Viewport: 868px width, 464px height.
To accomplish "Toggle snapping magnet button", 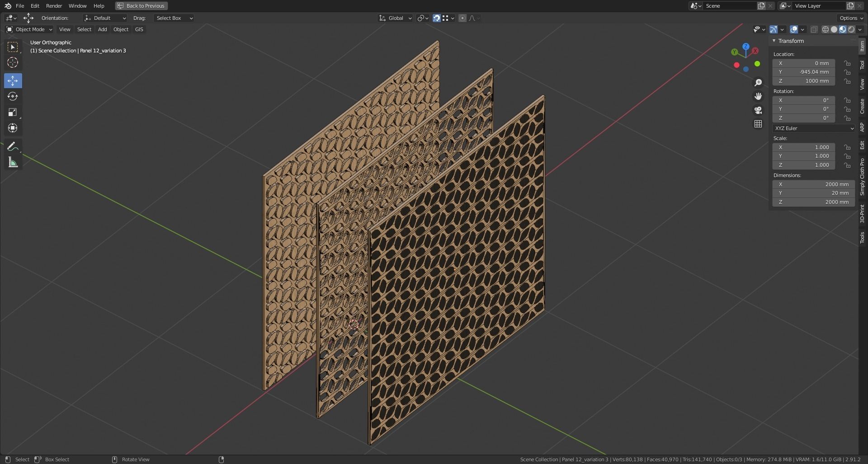I will [x=437, y=18].
